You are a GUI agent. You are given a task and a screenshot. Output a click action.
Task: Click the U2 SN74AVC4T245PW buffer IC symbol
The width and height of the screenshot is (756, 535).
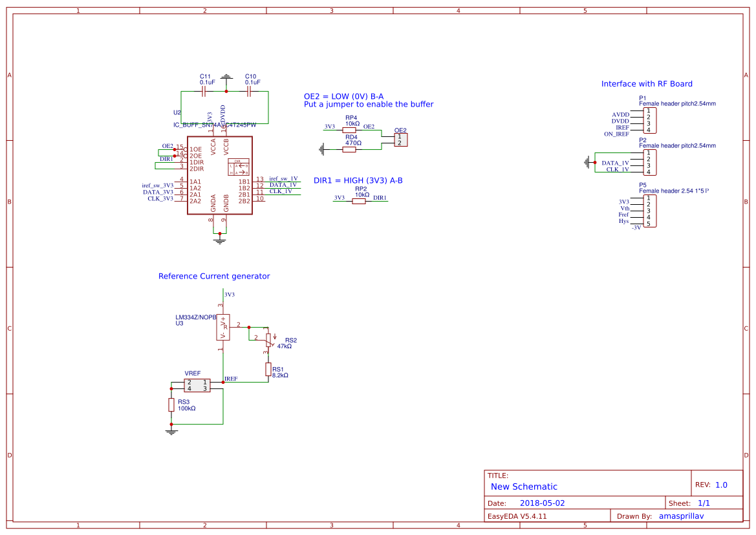pyautogui.click(x=220, y=174)
